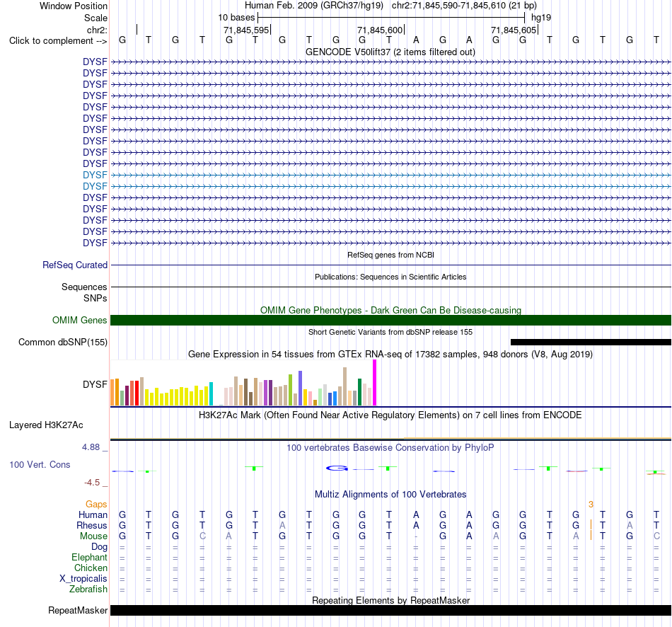Click the Rhesus species label
The height and width of the screenshot is (627, 672).
[x=92, y=525]
